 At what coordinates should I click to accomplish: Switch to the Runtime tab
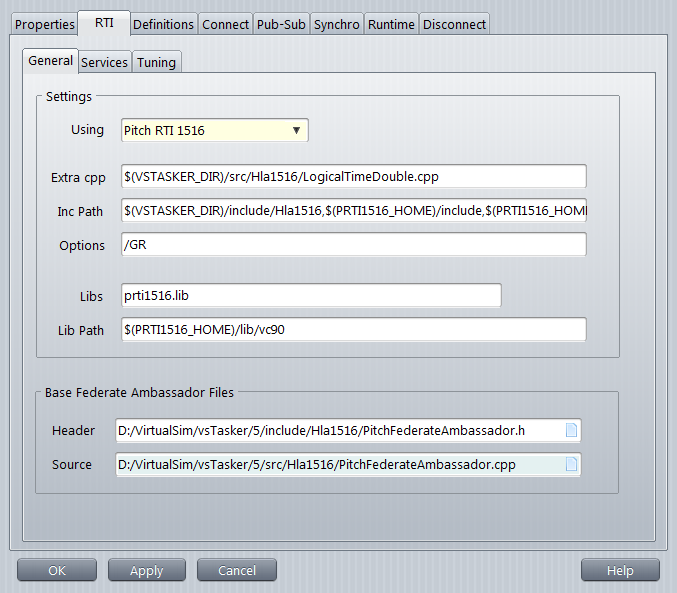point(390,24)
